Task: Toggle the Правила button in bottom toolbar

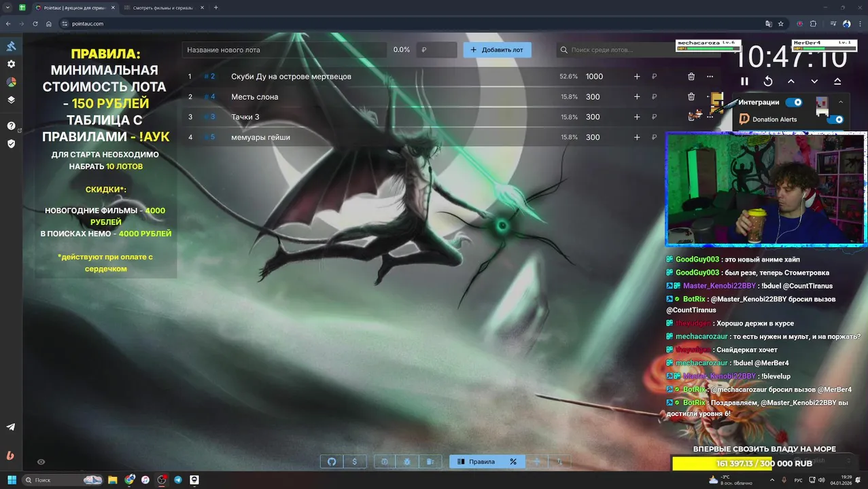Action: coord(476,462)
